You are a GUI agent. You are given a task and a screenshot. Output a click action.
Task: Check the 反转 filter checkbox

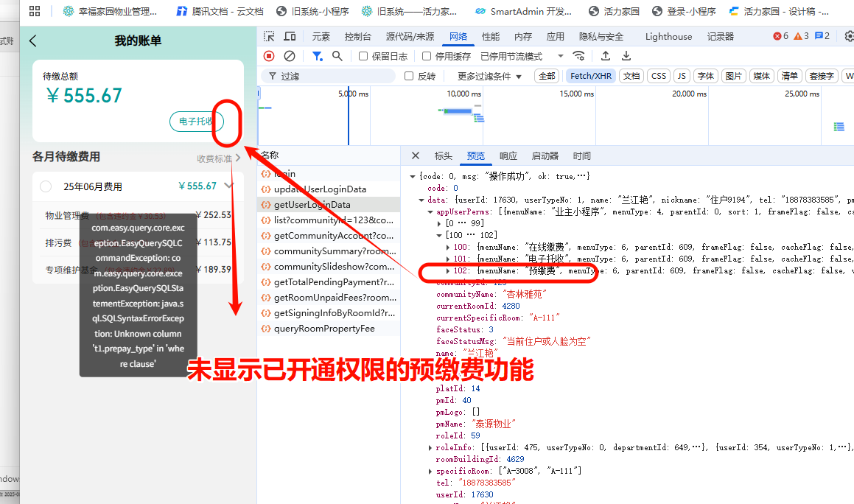pos(410,76)
